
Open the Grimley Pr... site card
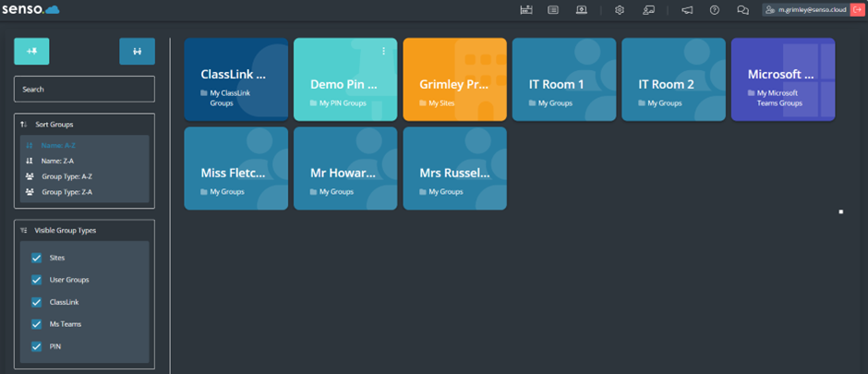(454, 79)
